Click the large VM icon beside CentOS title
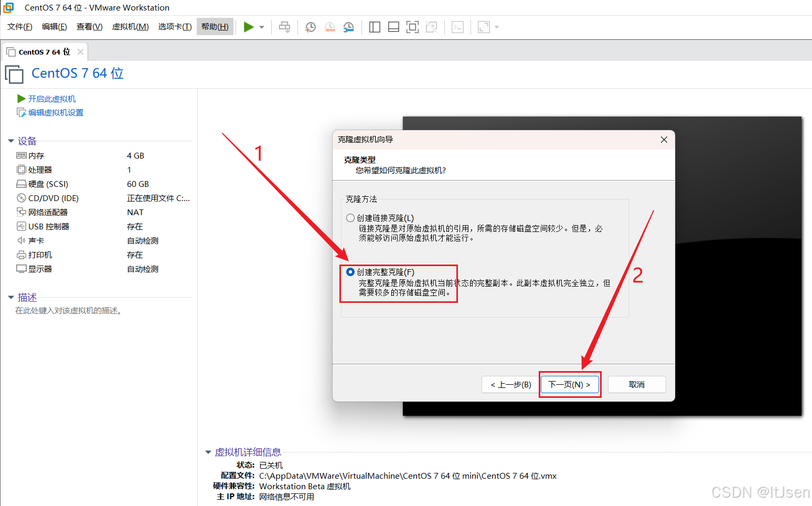Image resolution: width=812 pixels, height=506 pixels. [x=14, y=74]
